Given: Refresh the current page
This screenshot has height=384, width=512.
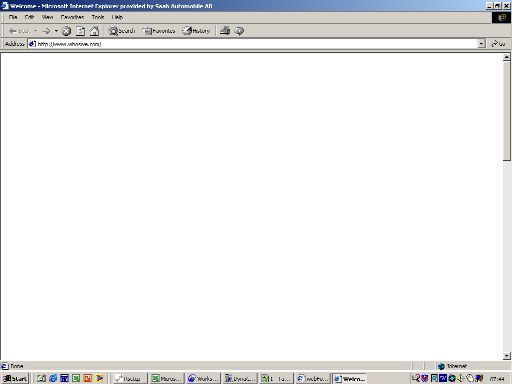Looking at the screenshot, I should pyautogui.click(x=80, y=31).
